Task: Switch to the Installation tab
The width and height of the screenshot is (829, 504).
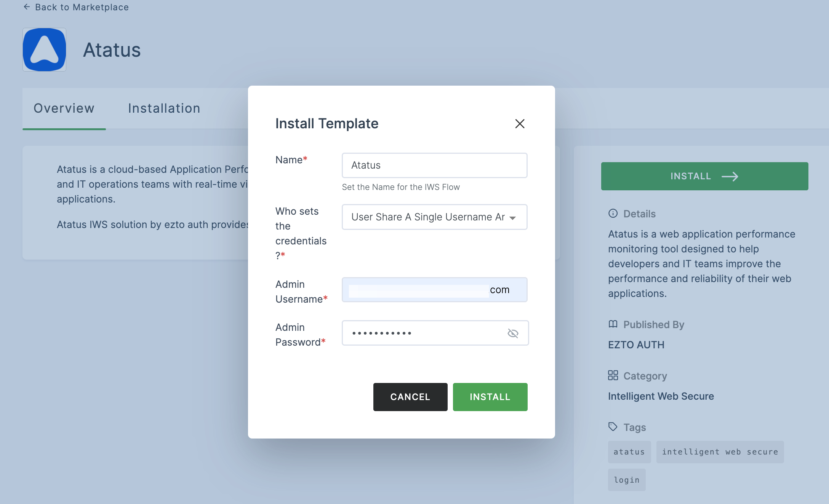Action: (164, 108)
